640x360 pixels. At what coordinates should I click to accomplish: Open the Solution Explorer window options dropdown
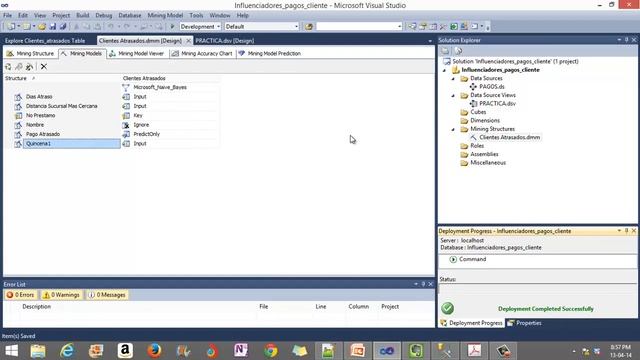[x=619, y=40]
